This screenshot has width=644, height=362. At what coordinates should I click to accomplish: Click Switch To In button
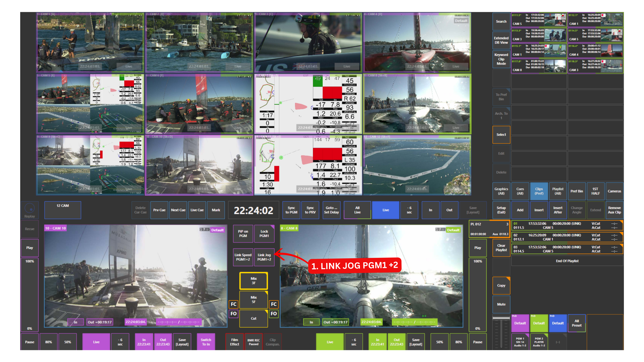pyautogui.click(x=206, y=342)
